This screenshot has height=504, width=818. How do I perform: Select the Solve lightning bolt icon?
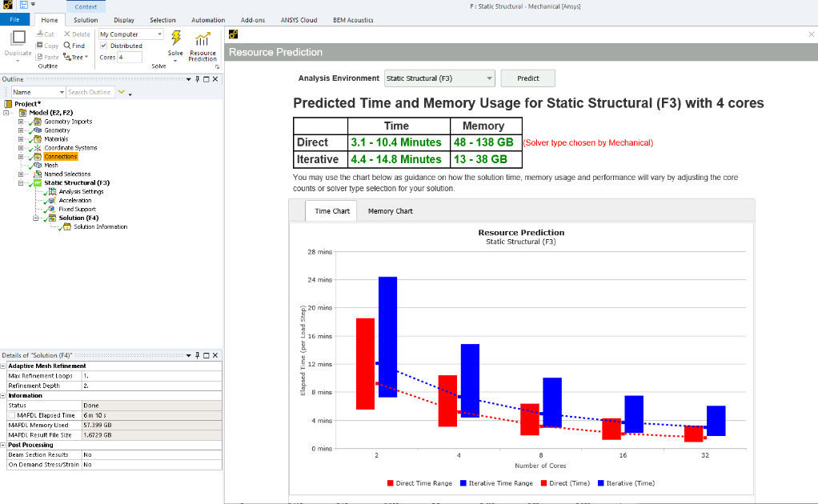(175, 38)
